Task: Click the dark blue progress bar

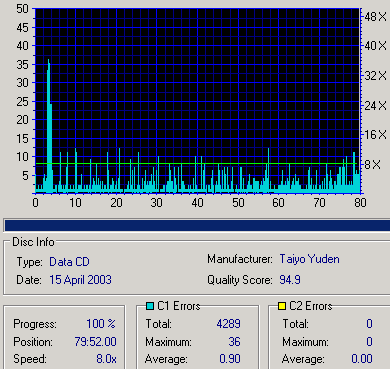Action: (197, 225)
